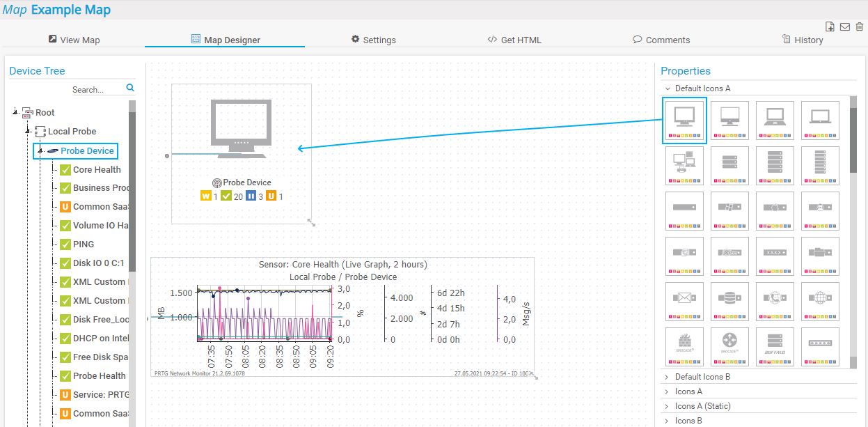Screen dimensions: 868x427
Task: Collapse the Default Icons A section
Action: 668,88
